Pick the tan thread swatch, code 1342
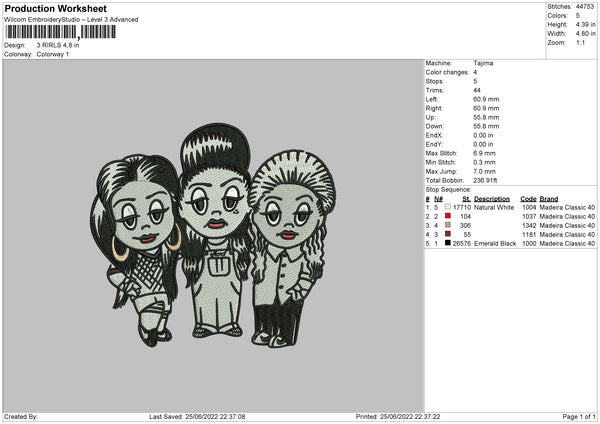This screenshot has width=600, height=424. (x=447, y=225)
